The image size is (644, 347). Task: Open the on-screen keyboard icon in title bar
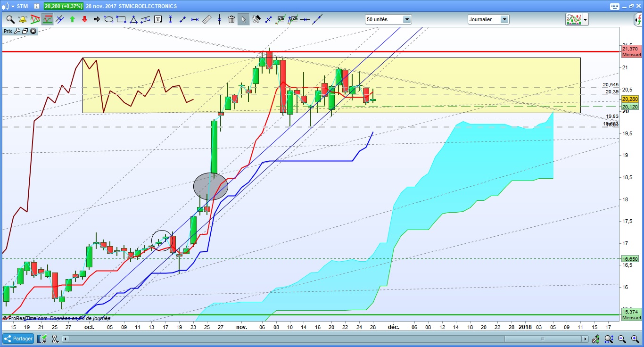[614, 6]
